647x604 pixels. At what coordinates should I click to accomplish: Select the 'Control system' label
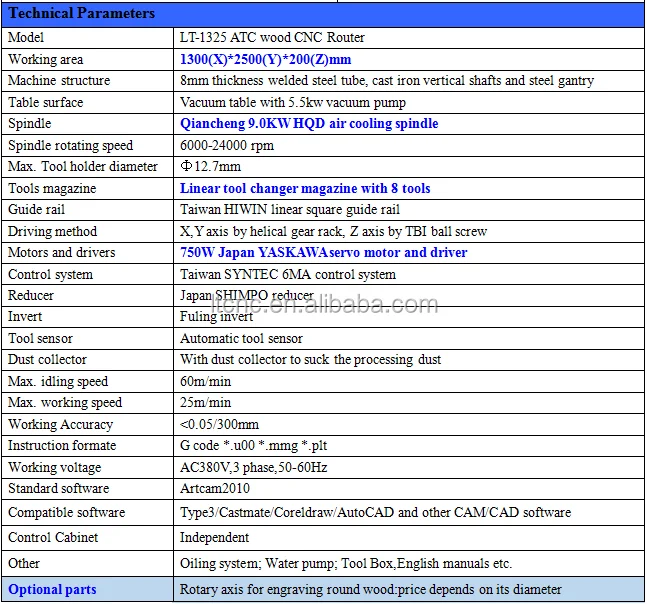[x=50, y=274]
